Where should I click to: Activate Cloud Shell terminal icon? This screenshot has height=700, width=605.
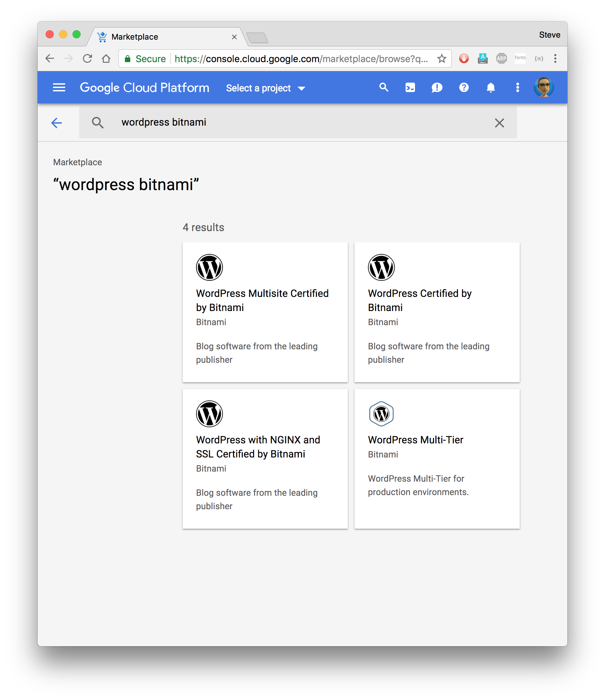pos(410,88)
